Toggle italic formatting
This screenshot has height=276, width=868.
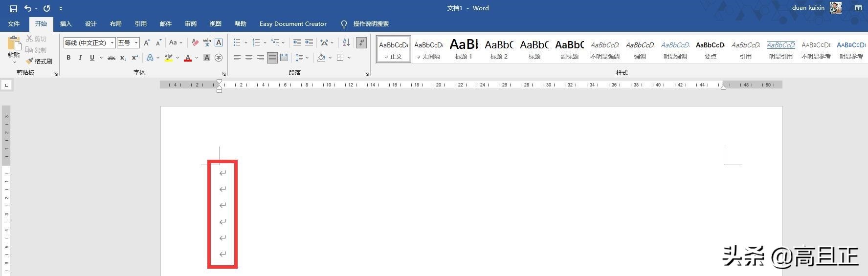pos(80,58)
